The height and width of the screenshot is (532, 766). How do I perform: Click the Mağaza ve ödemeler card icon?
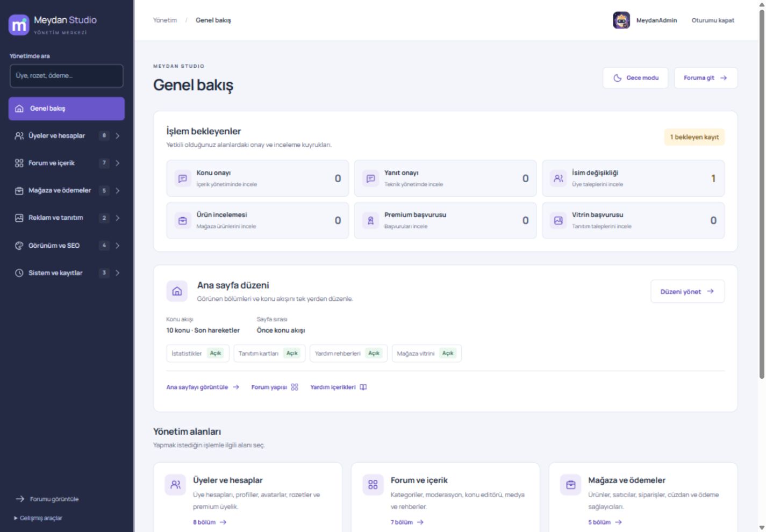coord(571,485)
